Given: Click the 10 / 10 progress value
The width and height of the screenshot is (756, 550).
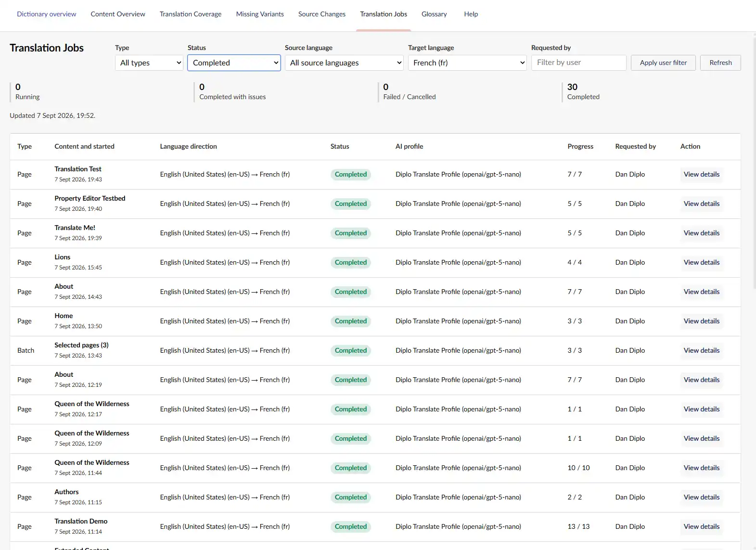Looking at the screenshot, I should 578,468.
